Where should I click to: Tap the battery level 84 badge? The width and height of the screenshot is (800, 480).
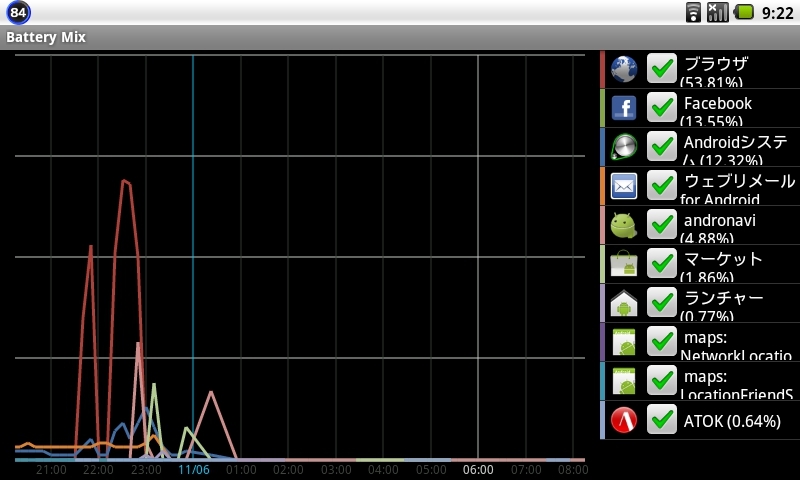pyautogui.click(x=18, y=12)
